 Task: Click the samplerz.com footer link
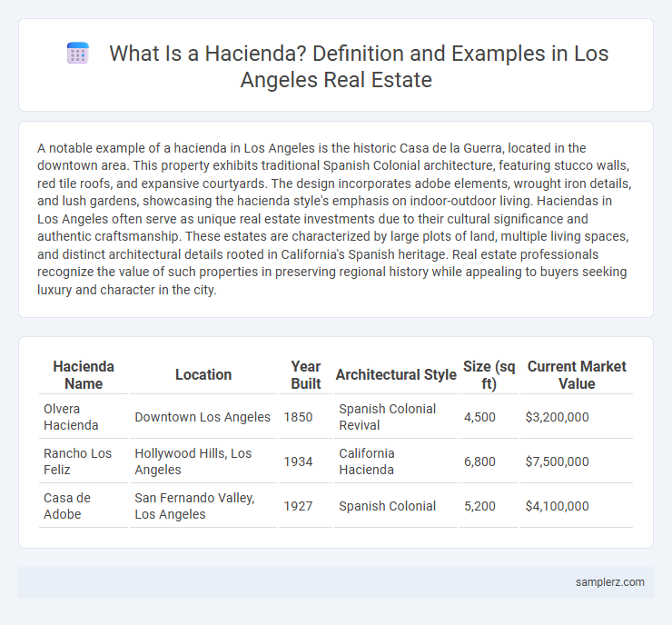[610, 581]
